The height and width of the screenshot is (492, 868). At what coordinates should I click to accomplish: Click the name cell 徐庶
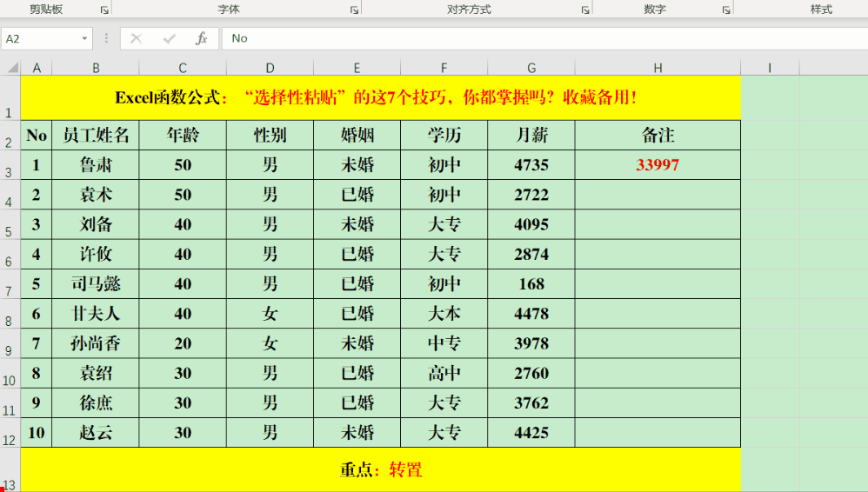pyautogui.click(x=96, y=402)
